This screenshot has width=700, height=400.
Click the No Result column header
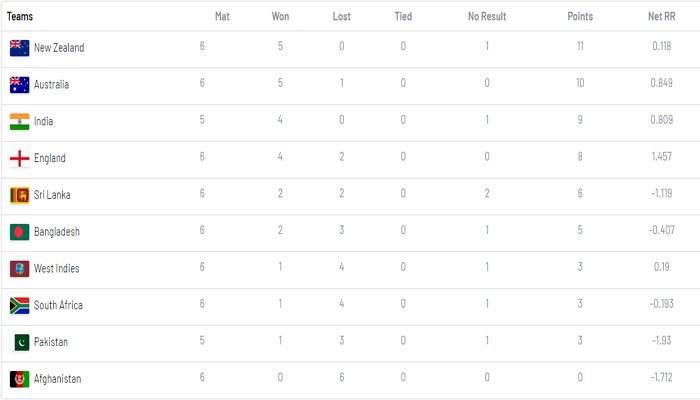[x=486, y=16]
